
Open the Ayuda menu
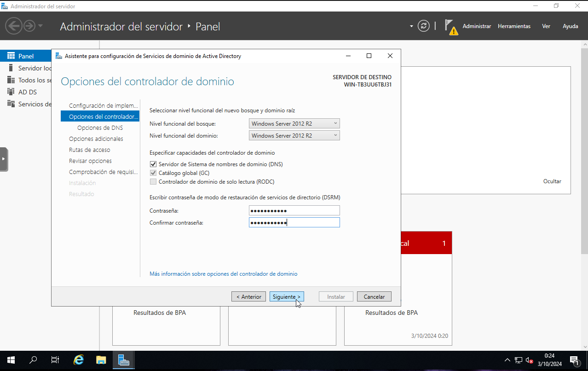pos(571,26)
